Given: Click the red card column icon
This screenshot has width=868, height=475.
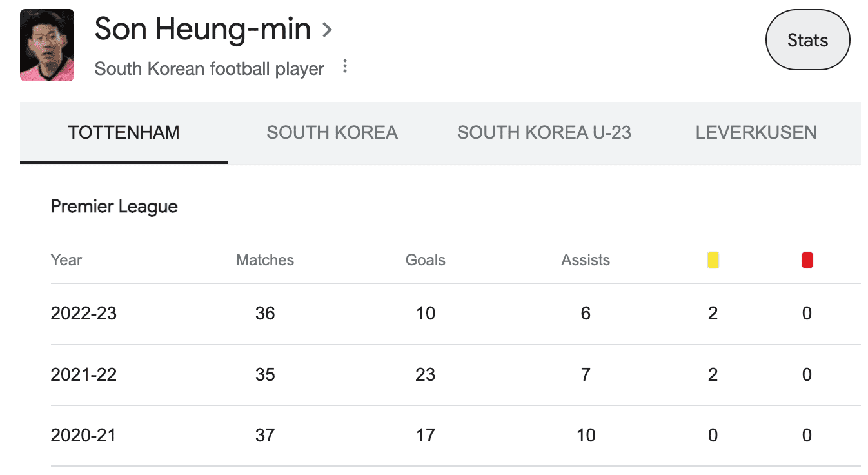Looking at the screenshot, I should [x=807, y=260].
